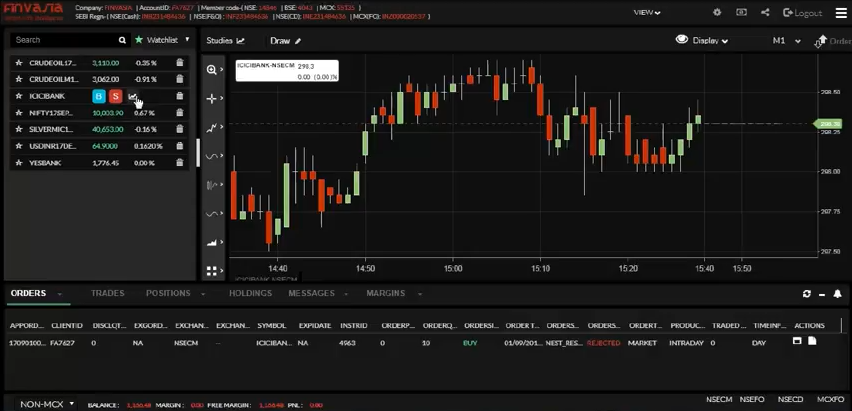Select the ORDERS tab

[28, 293]
